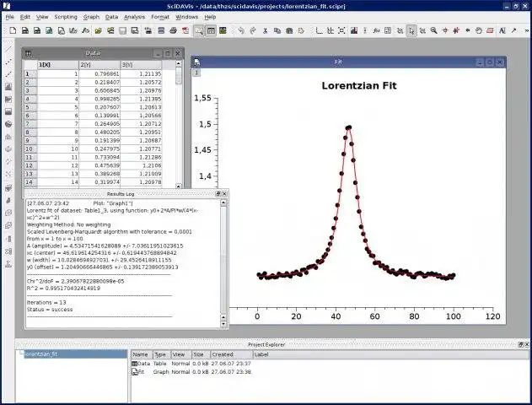Click the Lorentzian Fit graph title
Viewport: 532px width, 405px height.
click(x=359, y=85)
